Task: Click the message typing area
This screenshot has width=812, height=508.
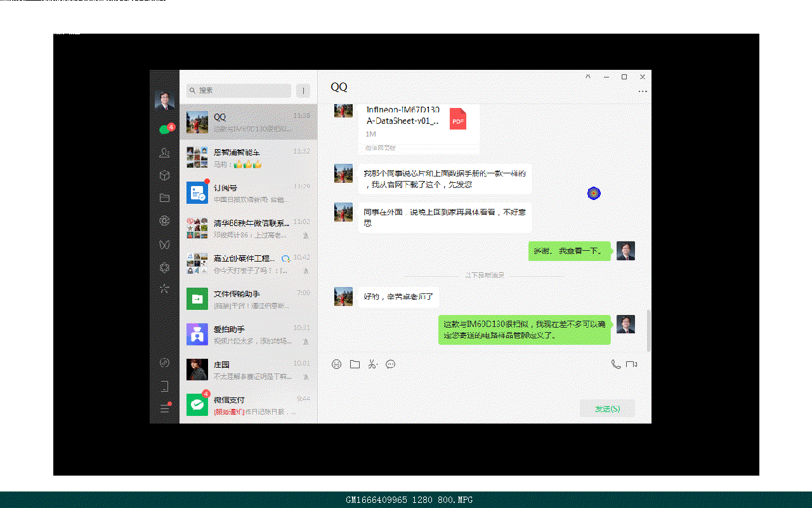Action: click(484, 386)
